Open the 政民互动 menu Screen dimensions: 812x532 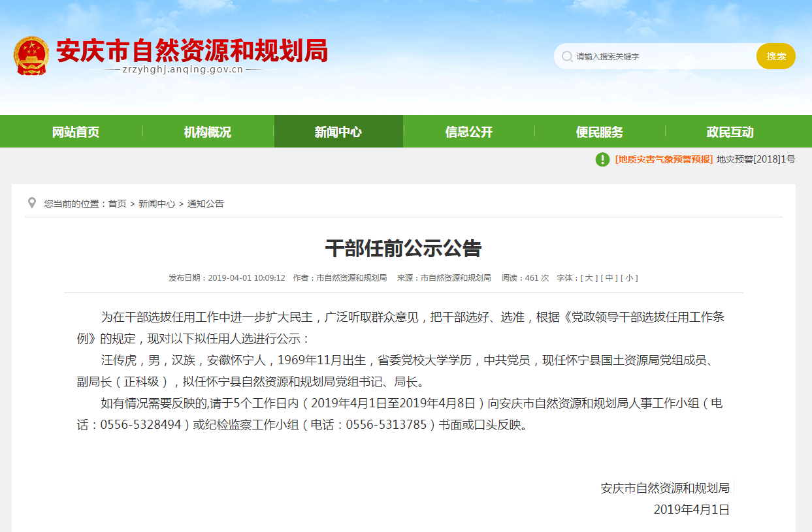pos(730,132)
